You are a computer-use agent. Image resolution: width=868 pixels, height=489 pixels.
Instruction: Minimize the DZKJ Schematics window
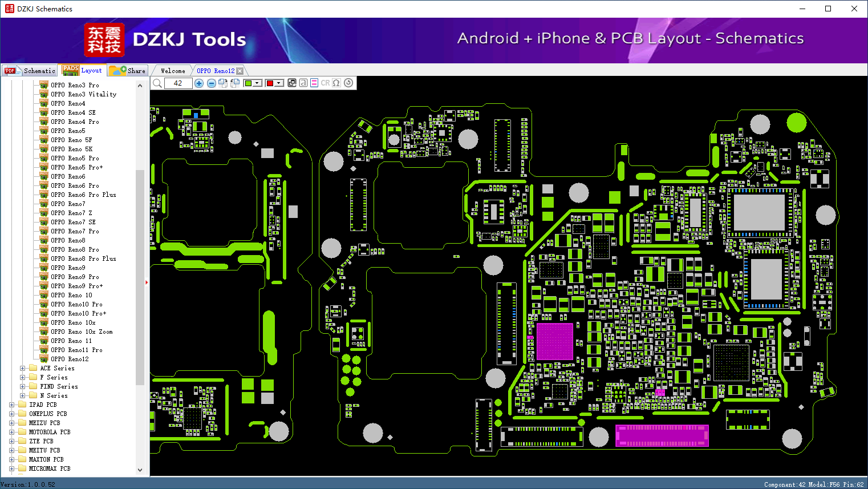click(802, 9)
